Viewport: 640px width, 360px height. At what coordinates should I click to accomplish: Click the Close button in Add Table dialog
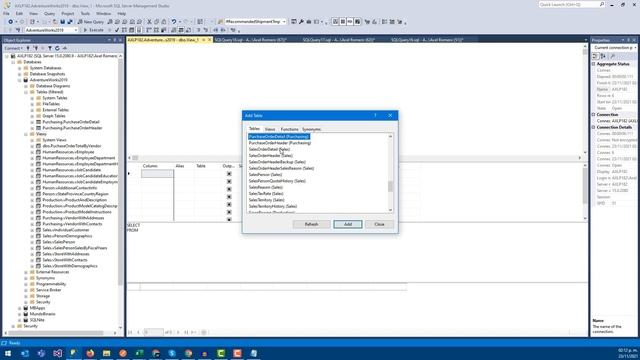[379, 224]
